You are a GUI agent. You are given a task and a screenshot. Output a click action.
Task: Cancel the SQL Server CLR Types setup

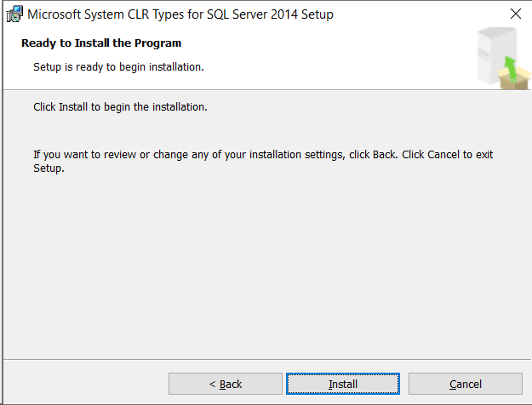[465, 384]
